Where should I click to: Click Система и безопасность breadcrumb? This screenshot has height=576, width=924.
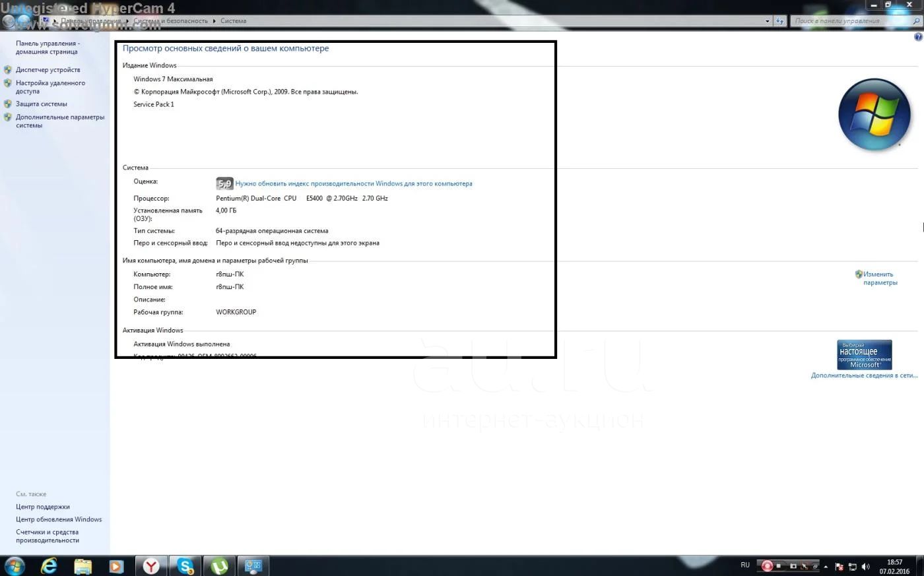tap(170, 21)
